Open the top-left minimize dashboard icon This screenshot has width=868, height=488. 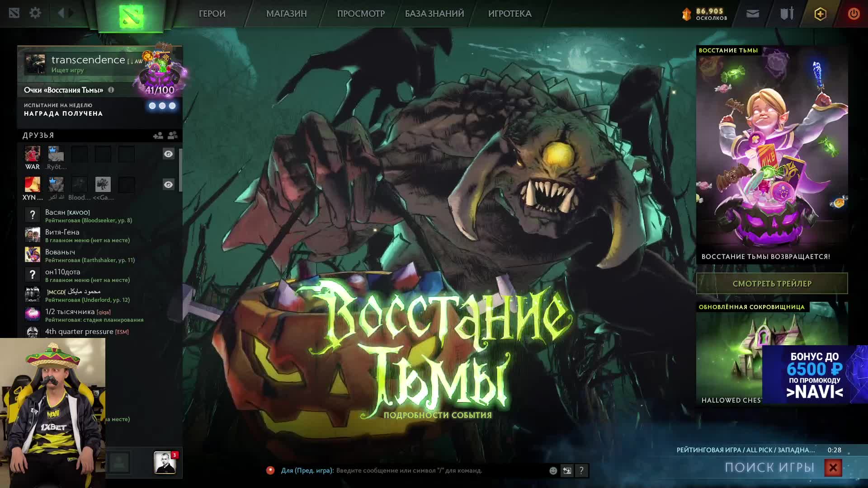tap(14, 13)
